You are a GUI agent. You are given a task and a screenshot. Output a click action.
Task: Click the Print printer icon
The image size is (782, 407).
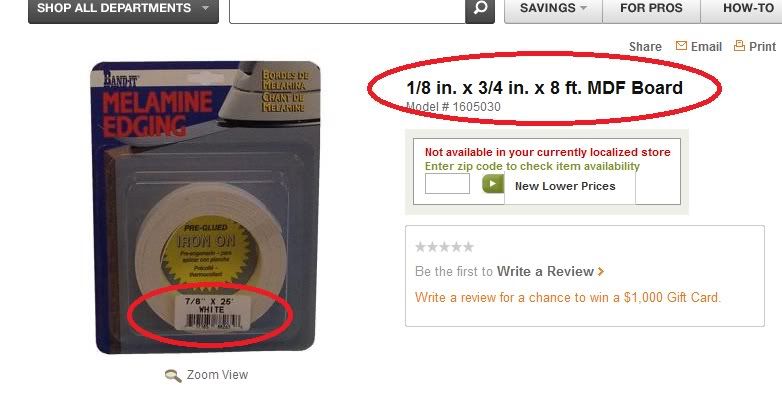coord(739,46)
